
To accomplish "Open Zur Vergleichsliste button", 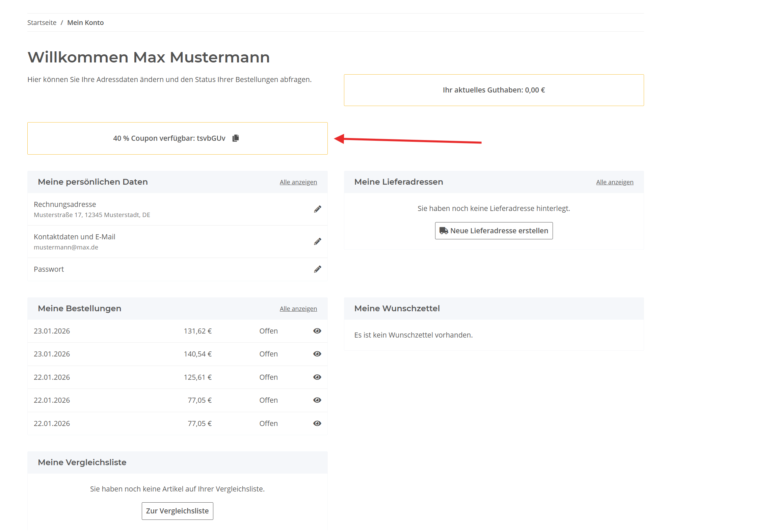I will click(177, 511).
